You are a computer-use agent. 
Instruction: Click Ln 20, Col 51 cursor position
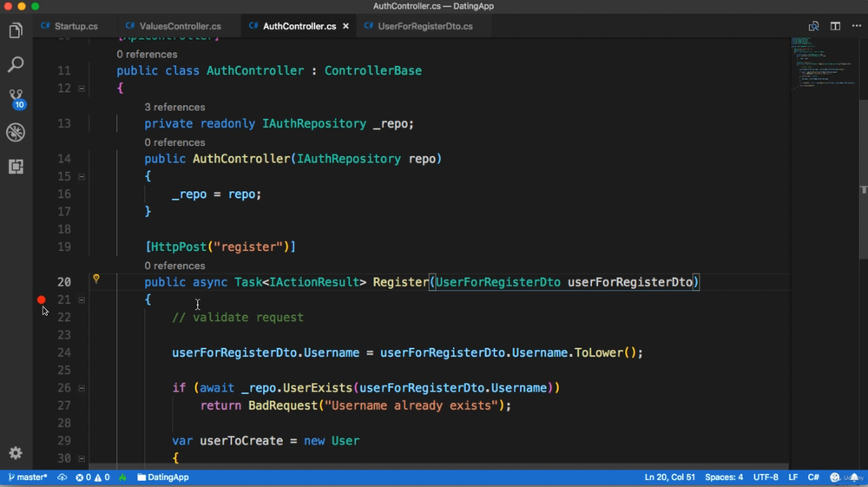tap(669, 477)
